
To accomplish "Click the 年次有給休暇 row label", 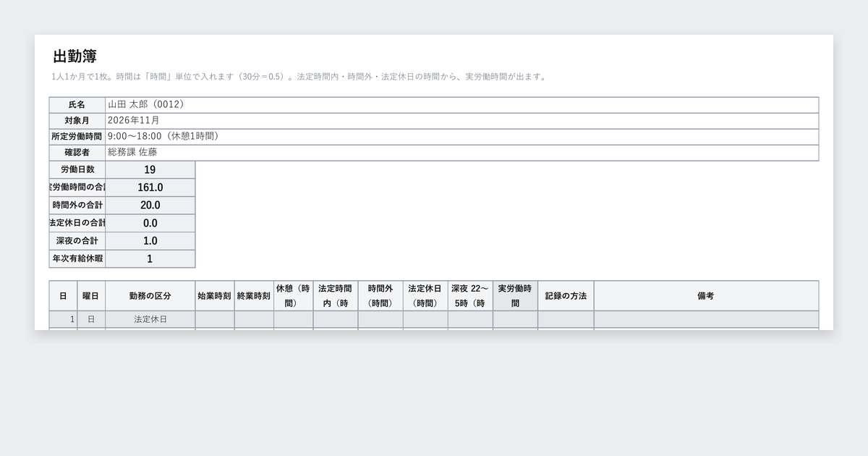I will point(77,259).
